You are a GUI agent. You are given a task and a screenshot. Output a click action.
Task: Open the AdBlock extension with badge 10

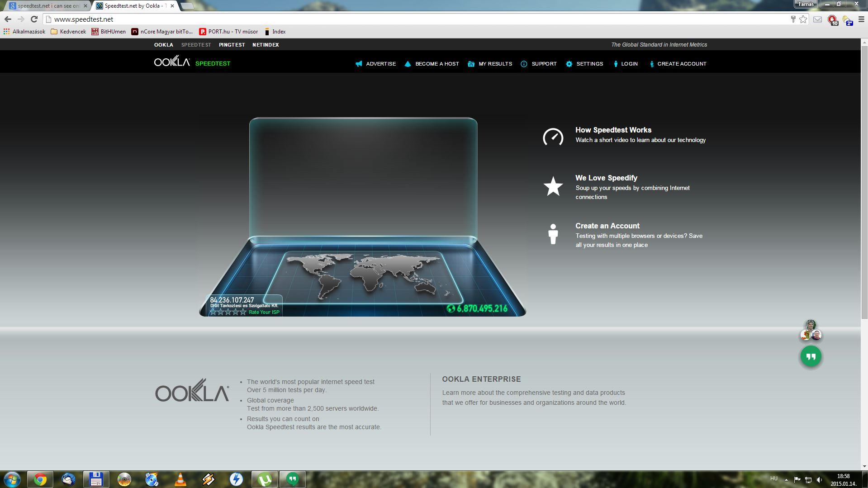[x=832, y=20]
